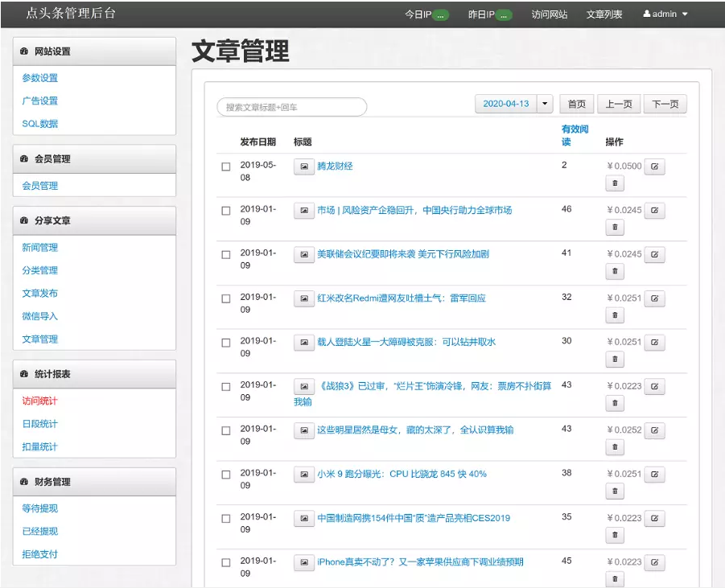Viewport: 725px width, 588px height.
Task: Open 访问统计 link in sidebar
Action: pos(39,401)
